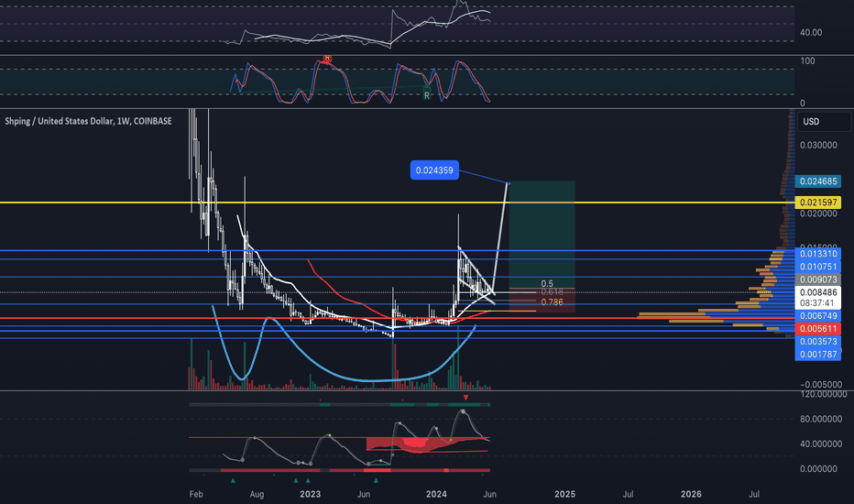Select the 0.024685 price axis label

tap(818, 181)
